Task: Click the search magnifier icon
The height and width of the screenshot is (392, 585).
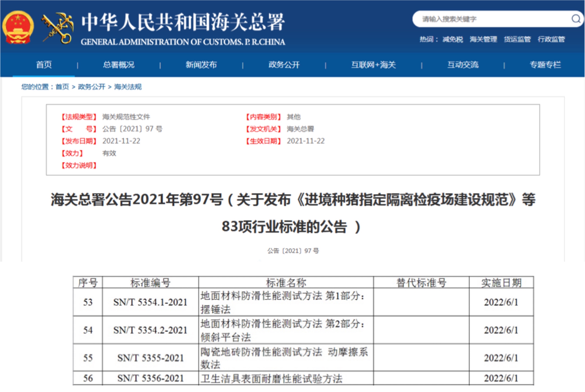Action: [576, 19]
